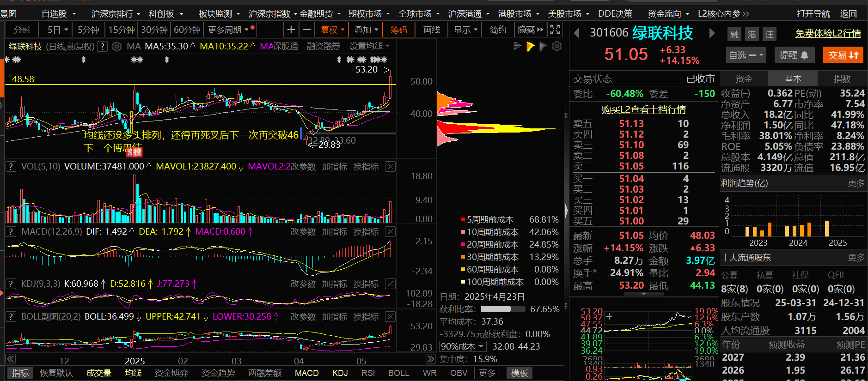Screen dimensions: 868x381
Task: Open the 设置均线 dropdown
Action: 369,46
